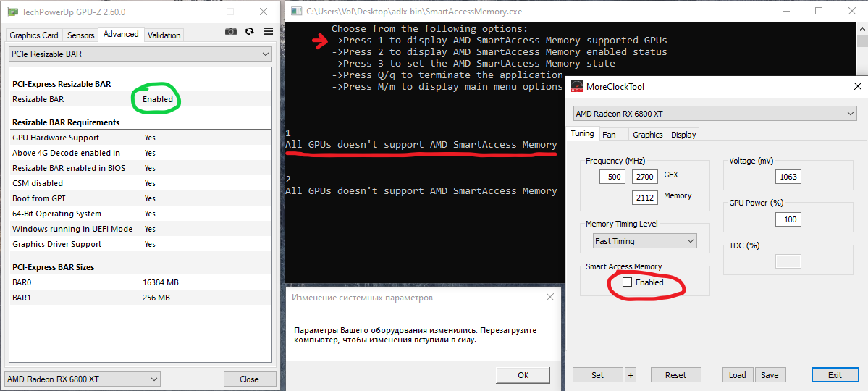This screenshot has height=391, width=868.
Task: Click the Set button in MoreClockTool
Action: coord(597,375)
